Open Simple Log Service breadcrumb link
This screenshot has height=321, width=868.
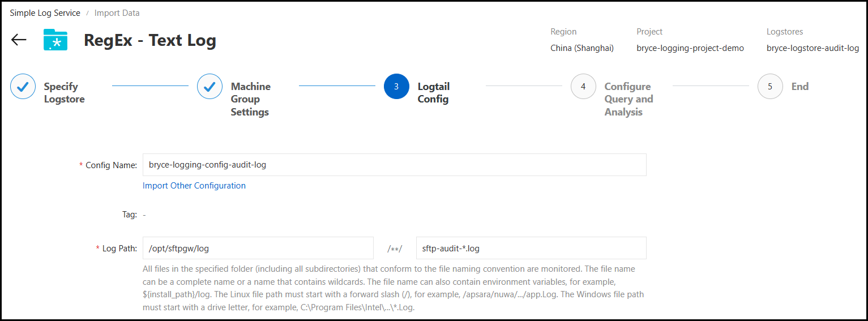[x=45, y=12]
